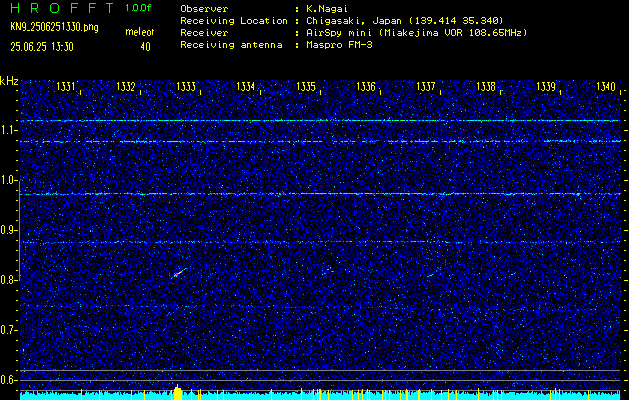Click the bright meteor echo streak near 1333
This screenshot has width=629, height=400.
coord(179,273)
